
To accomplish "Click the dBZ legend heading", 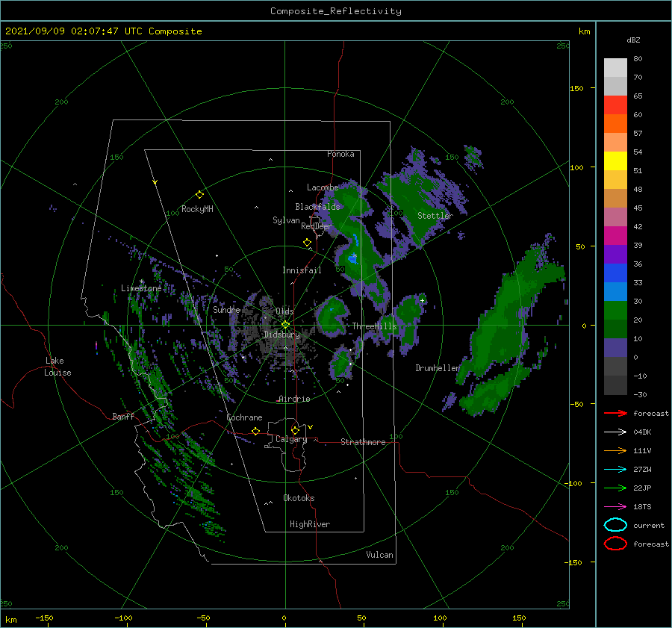I will (x=633, y=40).
